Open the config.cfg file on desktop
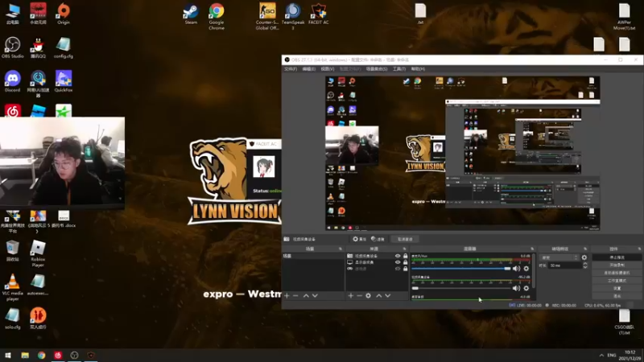 pos(64,47)
